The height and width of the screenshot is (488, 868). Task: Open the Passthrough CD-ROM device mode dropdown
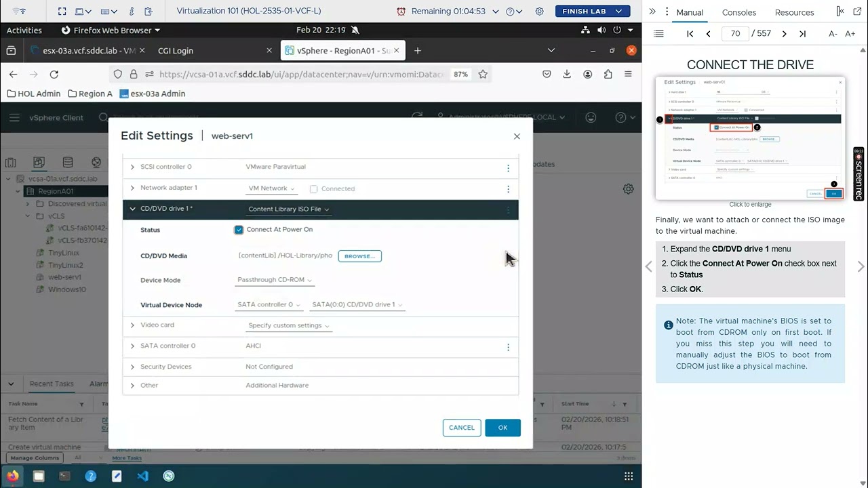pos(275,280)
